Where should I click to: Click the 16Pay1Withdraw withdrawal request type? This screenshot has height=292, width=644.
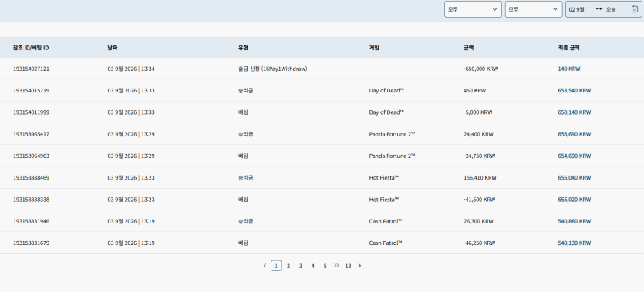click(273, 69)
